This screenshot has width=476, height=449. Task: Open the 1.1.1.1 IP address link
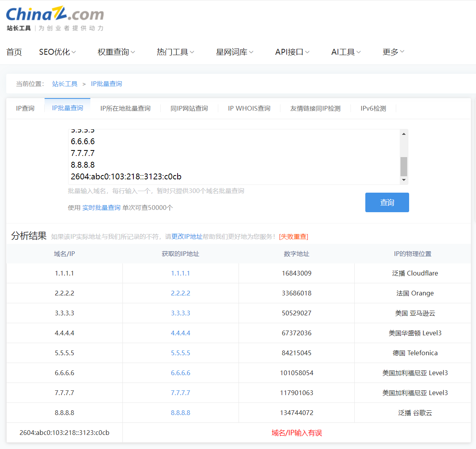(x=180, y=273)
